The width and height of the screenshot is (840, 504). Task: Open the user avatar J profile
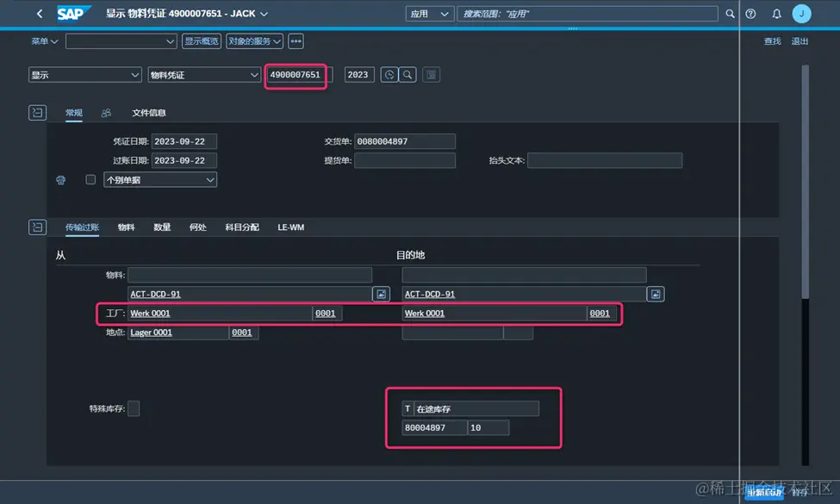801,14
